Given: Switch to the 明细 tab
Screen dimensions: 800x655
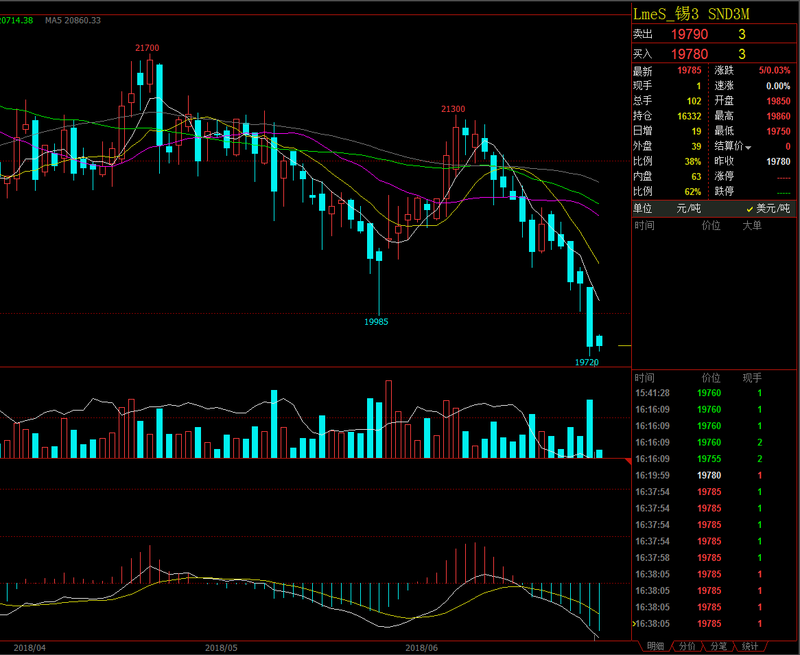Looking at the screenshot, I should tap(655, 646).
